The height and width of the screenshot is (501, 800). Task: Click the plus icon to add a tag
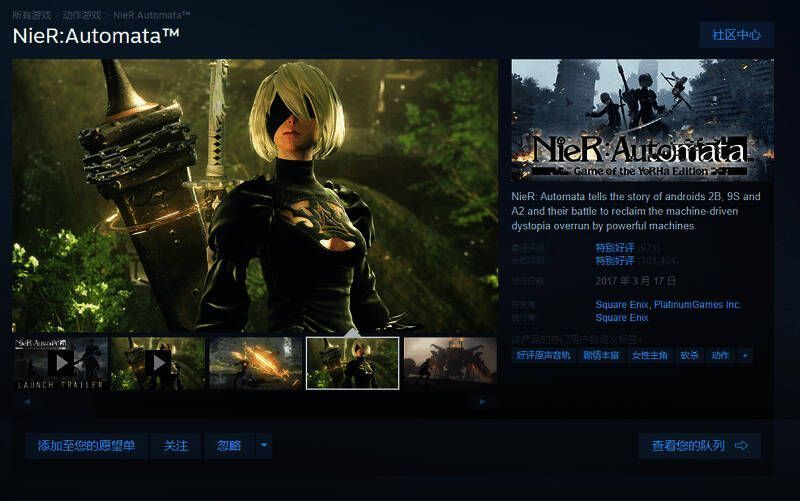tap(745, 355)
